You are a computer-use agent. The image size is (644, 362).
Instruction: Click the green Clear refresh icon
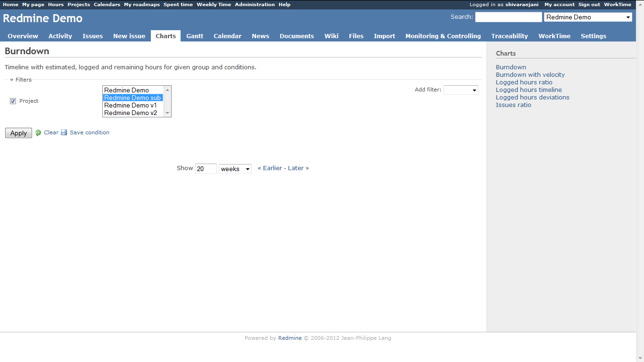(38, 133)
